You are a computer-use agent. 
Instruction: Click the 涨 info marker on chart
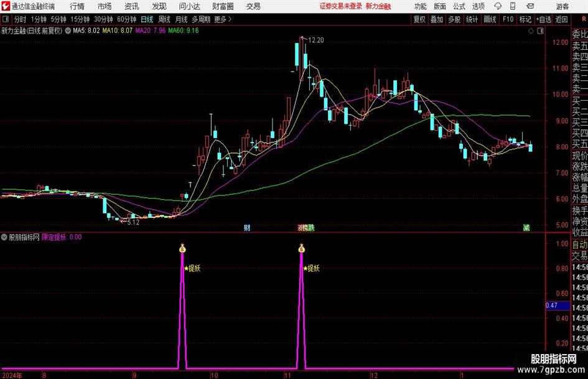coord(301,228)
